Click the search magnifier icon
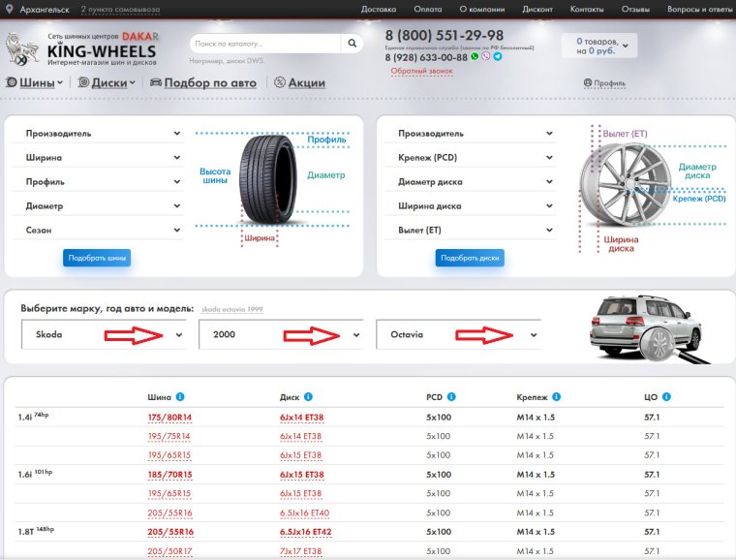This screenshot has width=736, height=560. point(353,45)
